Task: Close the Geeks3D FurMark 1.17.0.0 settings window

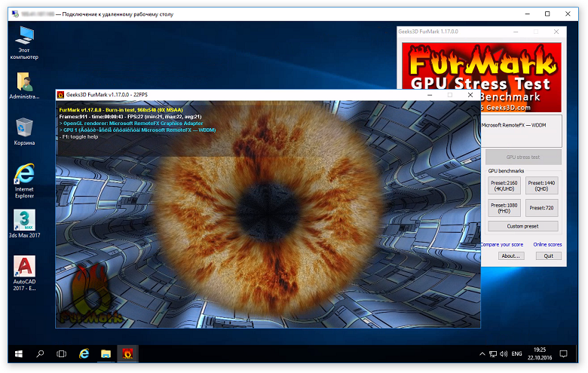Action: pos(556,32)
